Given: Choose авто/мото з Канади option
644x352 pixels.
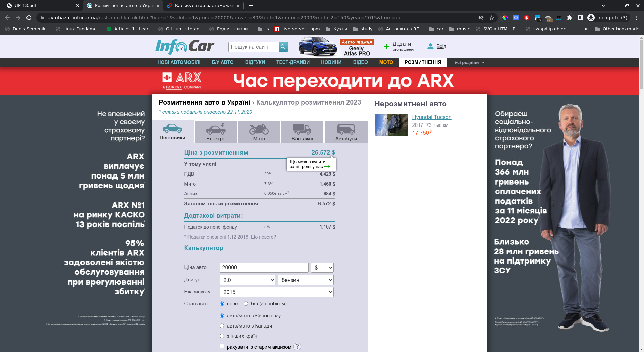Looking at the screenshot, I should click(222, 326).
